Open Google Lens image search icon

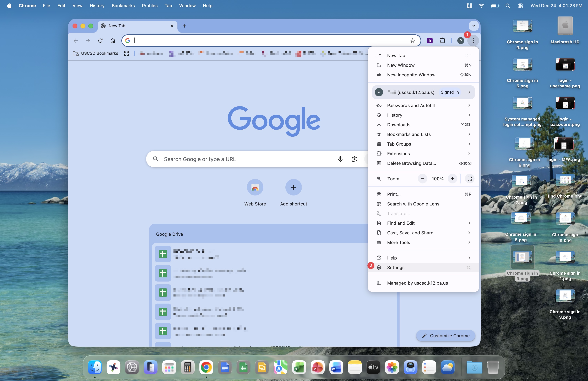click(x=354, y=159)
